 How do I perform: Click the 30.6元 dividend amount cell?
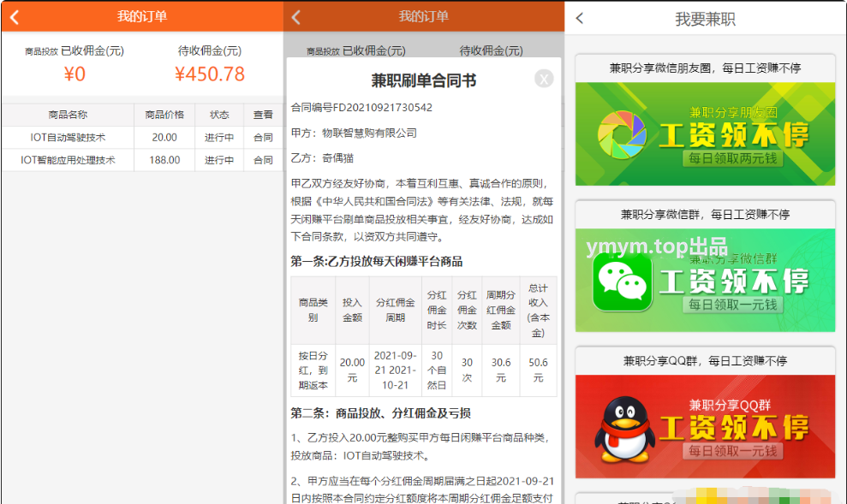501,371
